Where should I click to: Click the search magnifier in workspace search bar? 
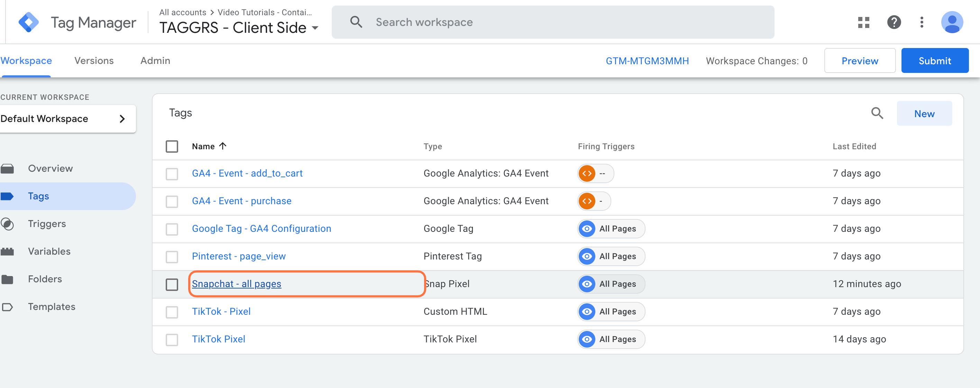pos(356,22)
